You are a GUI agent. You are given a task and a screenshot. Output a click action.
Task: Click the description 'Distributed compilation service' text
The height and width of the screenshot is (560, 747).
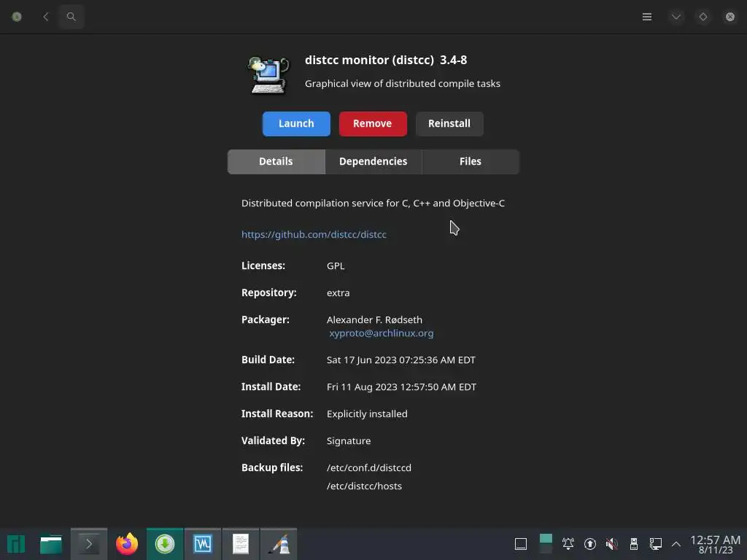click(373, 203)
